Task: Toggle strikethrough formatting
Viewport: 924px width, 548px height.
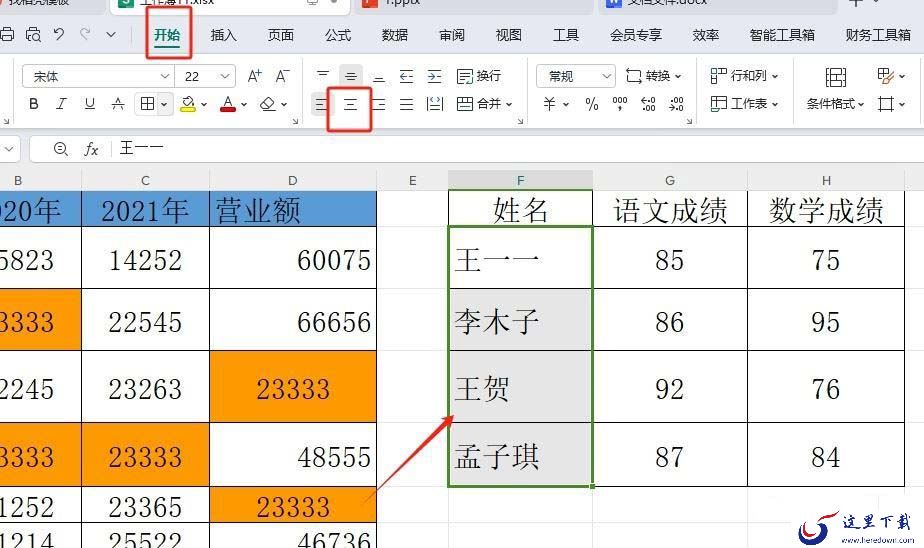Action: point(118,104)
